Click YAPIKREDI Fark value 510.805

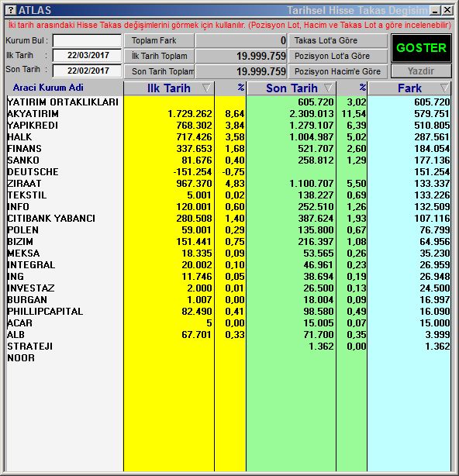(432, 126)
